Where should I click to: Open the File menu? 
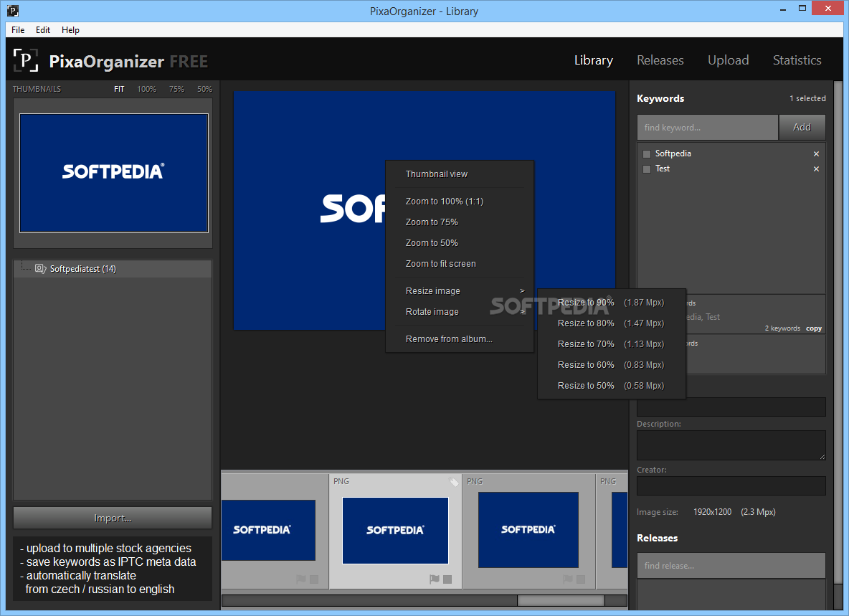point(18,30)
